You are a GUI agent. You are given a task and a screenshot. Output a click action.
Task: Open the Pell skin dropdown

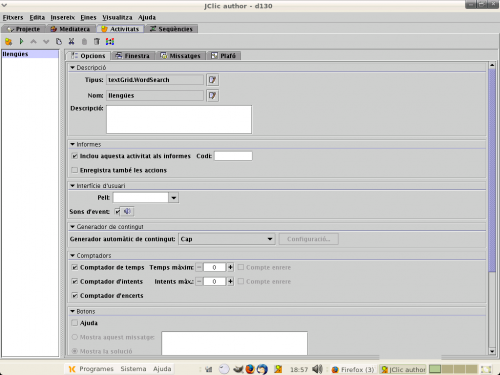tap(174, 198)
